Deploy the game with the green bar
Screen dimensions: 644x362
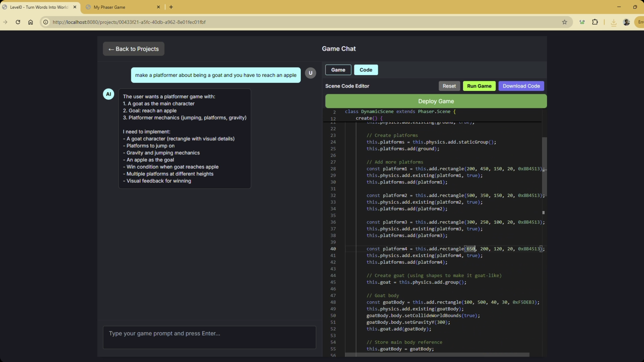[x=436, y=101]
